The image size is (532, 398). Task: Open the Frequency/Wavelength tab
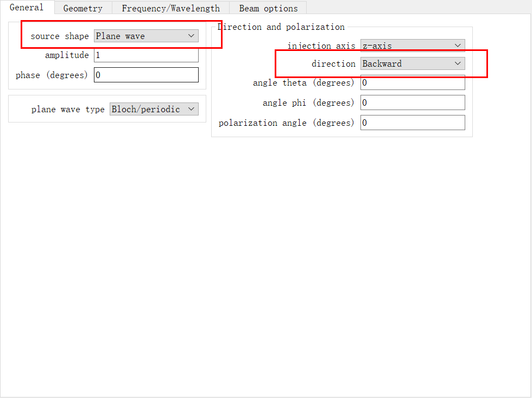point(170,8)
